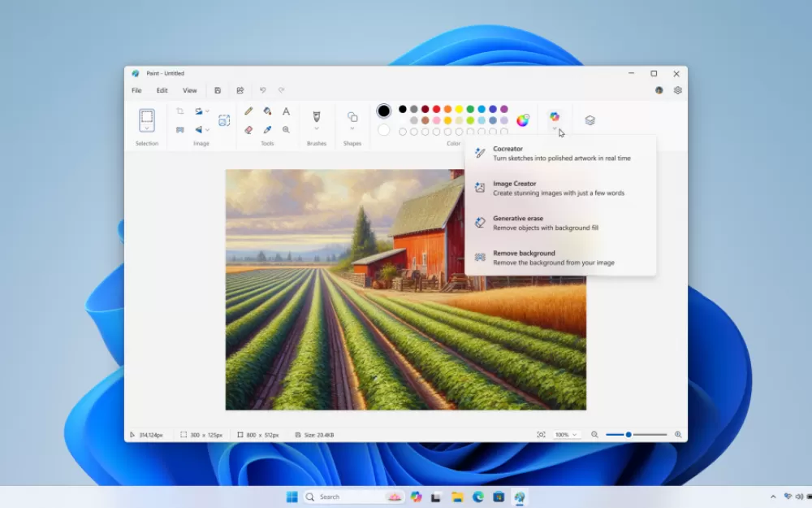Viewport: 812px width, 508px height.
Task: Pick the orange color swatch
Action: click(x=447, y=109)
